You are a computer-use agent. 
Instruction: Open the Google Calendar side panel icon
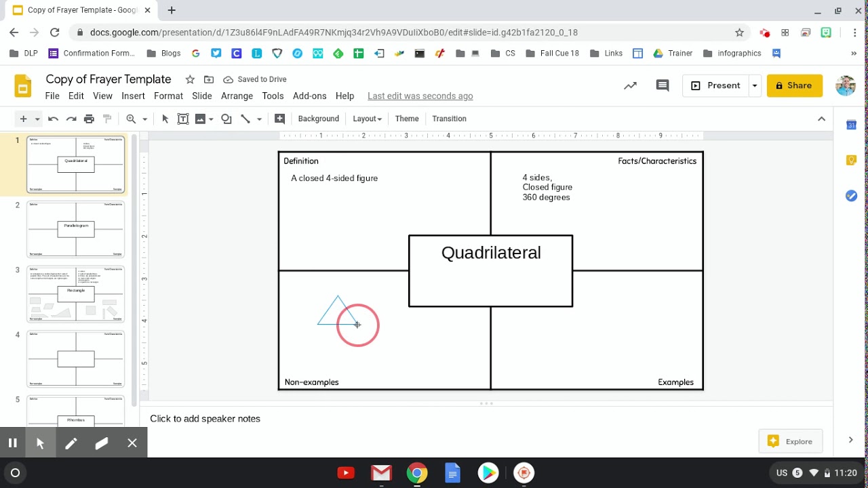(x=851, y=125)
